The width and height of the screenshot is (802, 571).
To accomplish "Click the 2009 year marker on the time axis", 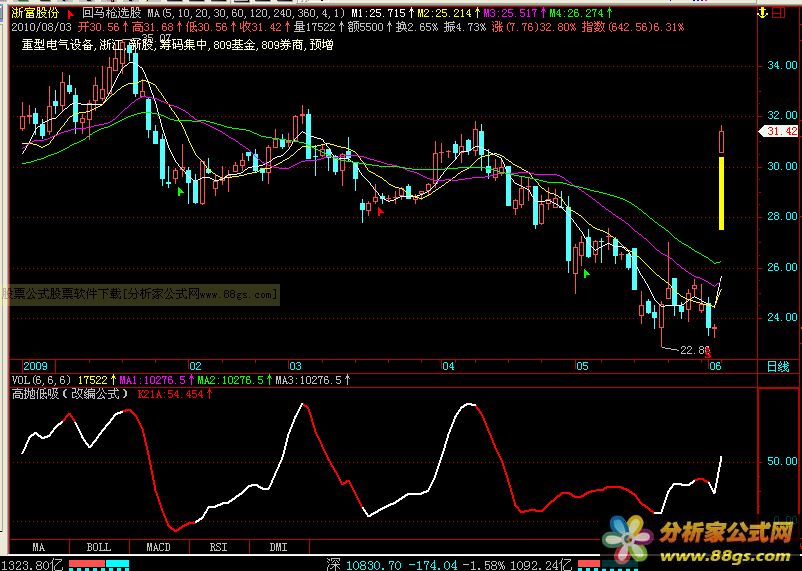I will click(x=35, y=366).
